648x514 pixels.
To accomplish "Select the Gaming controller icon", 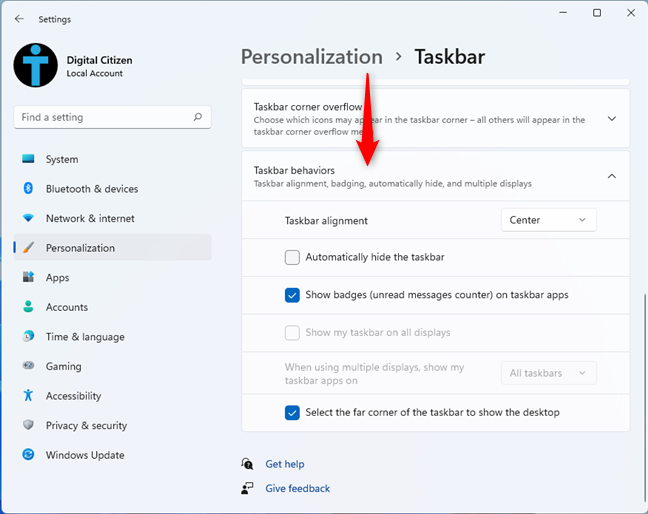I will pyautogui.click(x=28, y=366).
